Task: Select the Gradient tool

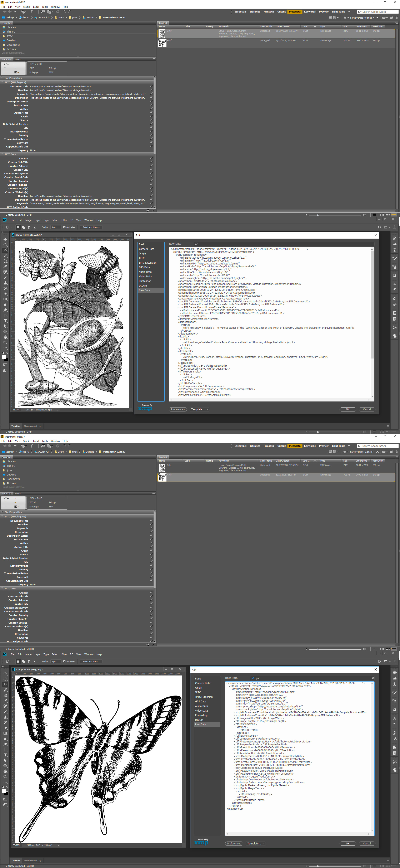Action: click(5, 299)
